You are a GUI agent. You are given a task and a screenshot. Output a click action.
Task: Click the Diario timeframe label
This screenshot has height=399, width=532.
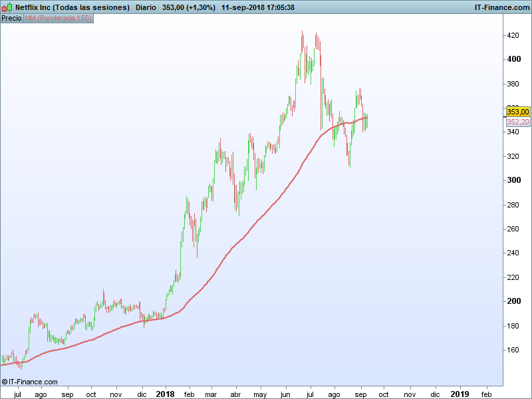point(146,7)
